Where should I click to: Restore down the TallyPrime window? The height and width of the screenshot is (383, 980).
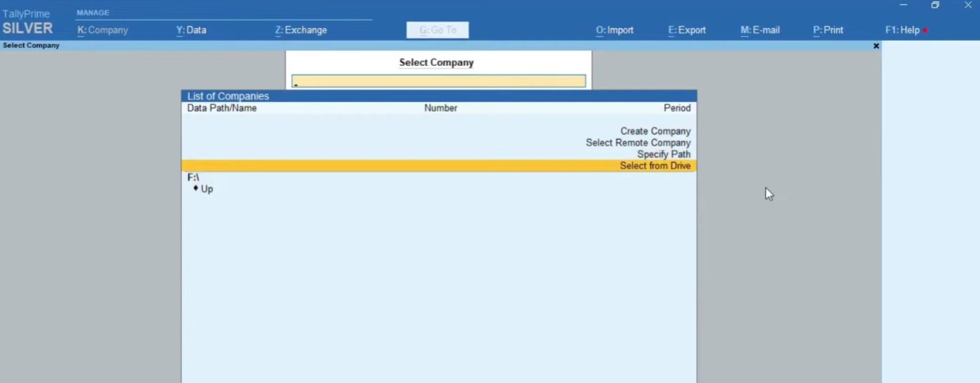936,5
